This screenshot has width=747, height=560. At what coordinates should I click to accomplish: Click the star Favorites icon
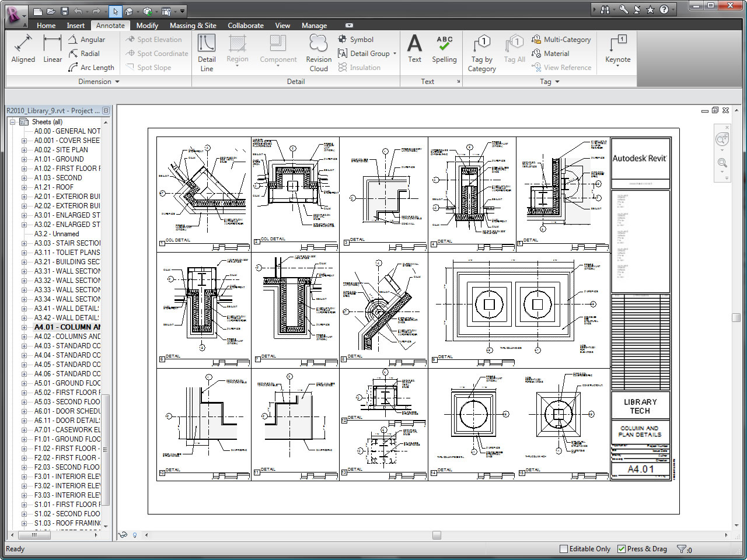click(x=650, y=9)
